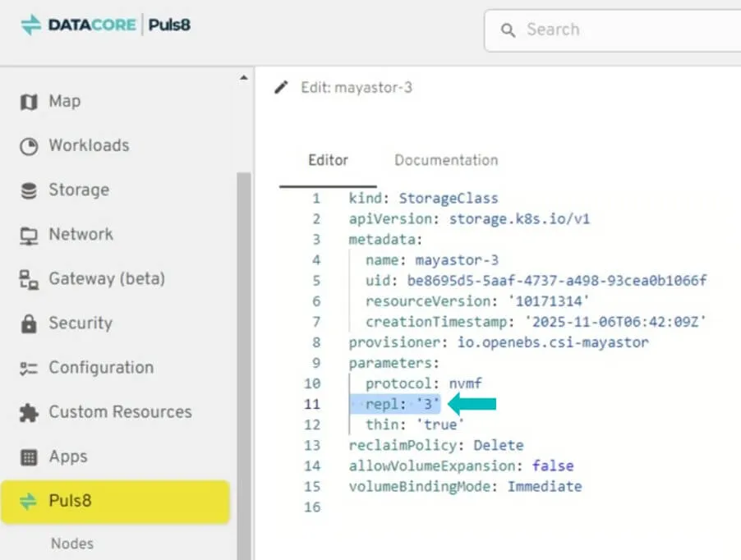Click the pencil edit icon
The width and height of the screenshot is (741, 560).
(282, 87)
